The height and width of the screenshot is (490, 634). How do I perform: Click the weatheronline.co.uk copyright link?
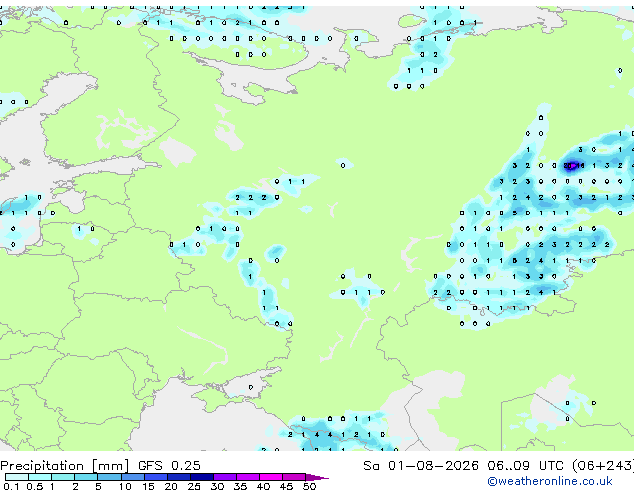pos(550,481)
